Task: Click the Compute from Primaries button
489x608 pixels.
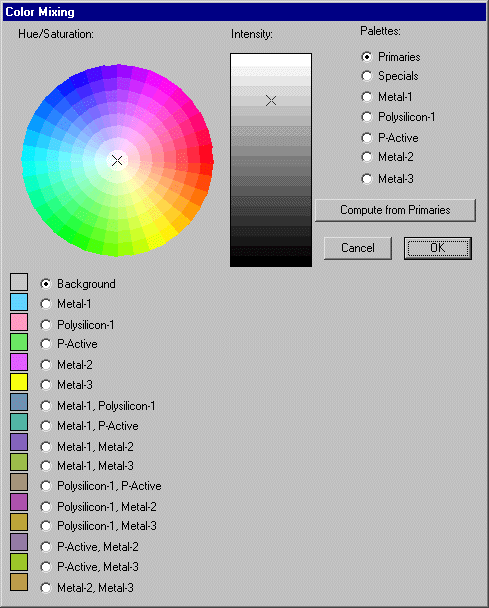Action: coord(395,210)
